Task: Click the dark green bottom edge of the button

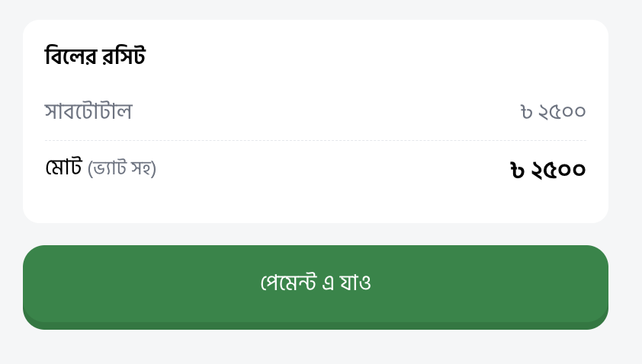Action: click(x=315, y=326)
